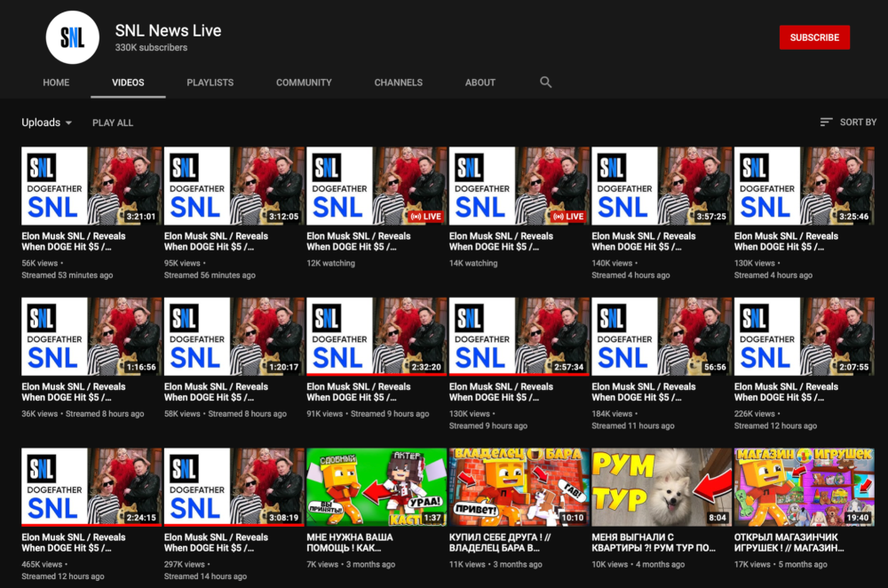
Task: Open the 19:40 МАГАЗИН ИГРУШЕК thumbnail
Action: click(805, 487)
